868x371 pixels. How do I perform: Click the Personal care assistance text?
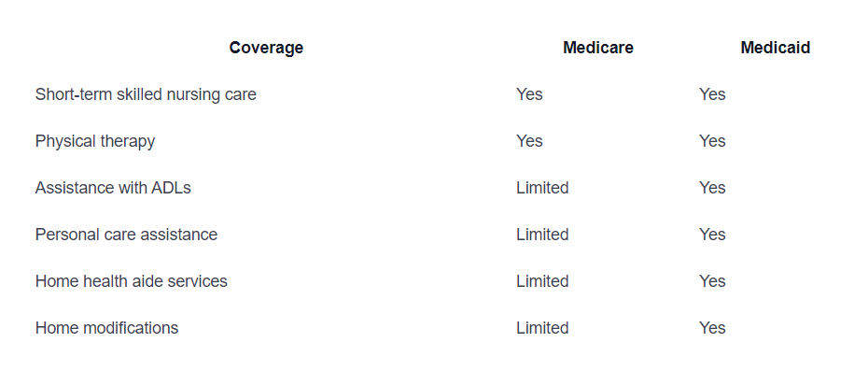(126, 234)
